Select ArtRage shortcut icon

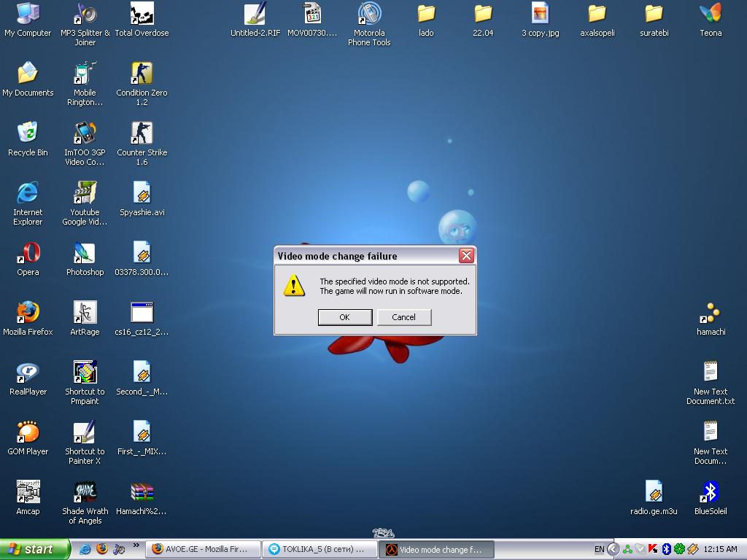pos(85,318)
